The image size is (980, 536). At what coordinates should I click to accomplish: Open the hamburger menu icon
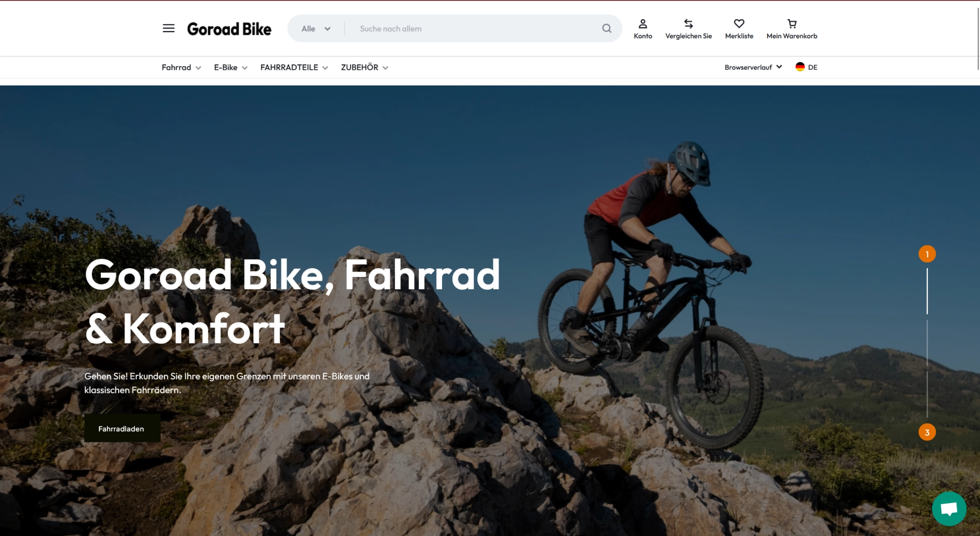(168, 28)
